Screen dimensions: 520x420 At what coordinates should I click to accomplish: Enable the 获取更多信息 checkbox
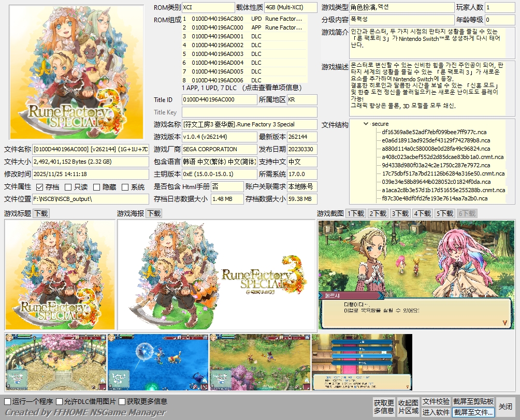pos(122,401)
